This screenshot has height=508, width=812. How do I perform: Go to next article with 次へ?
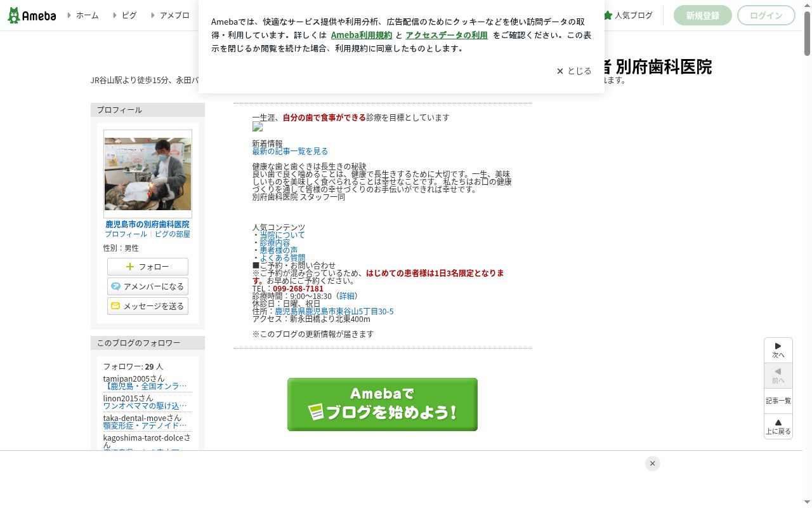[x=778, y=351]
